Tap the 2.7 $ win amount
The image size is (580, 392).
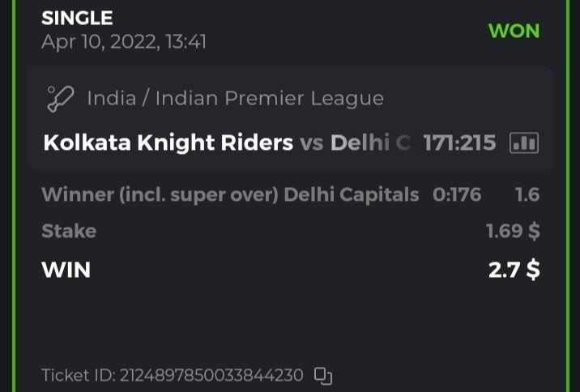[514, 270]
